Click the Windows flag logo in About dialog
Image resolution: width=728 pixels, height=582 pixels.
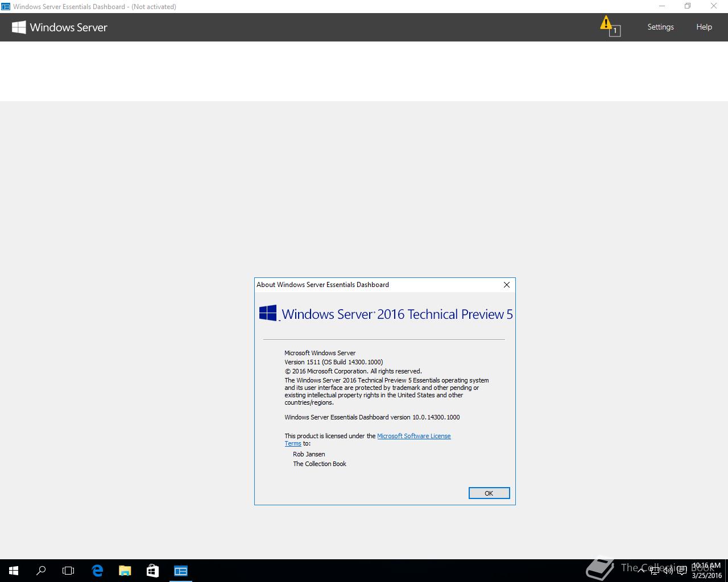click(268, 313)
